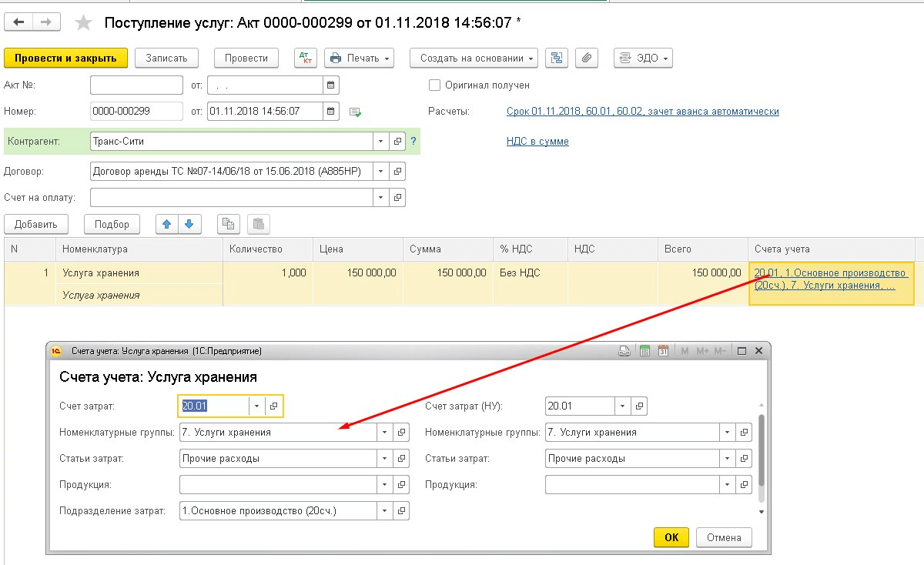
Task: Click the Добавить row button
Action: click(36, 224)
